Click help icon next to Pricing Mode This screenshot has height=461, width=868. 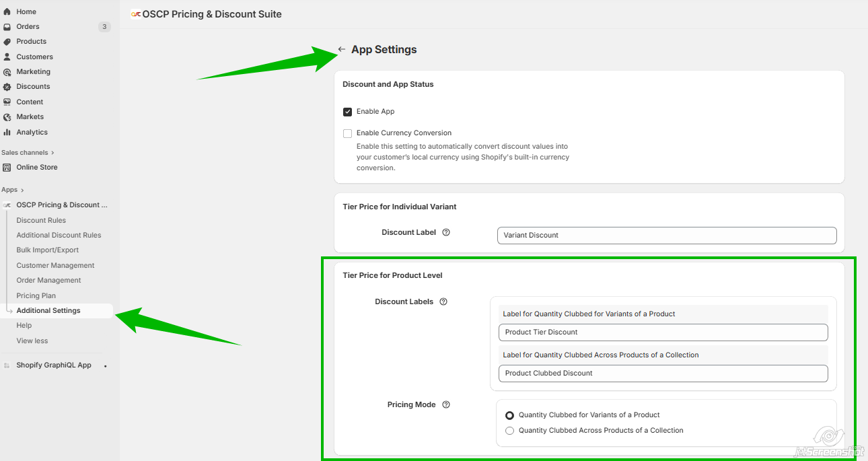coord(446,405)
